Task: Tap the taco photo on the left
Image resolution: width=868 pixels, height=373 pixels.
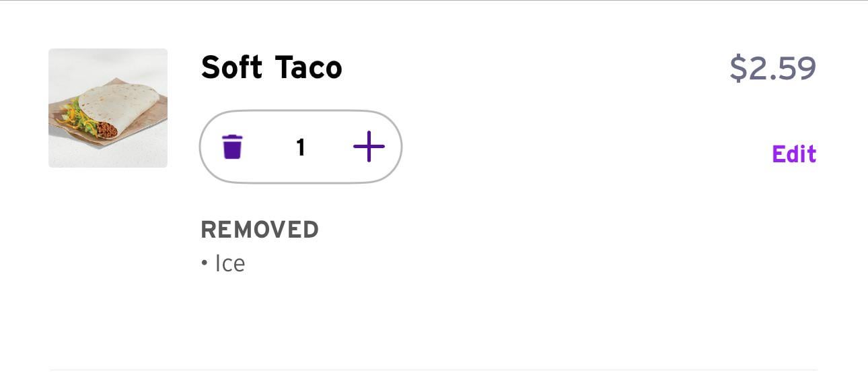Action: click(x=108, y=108)
